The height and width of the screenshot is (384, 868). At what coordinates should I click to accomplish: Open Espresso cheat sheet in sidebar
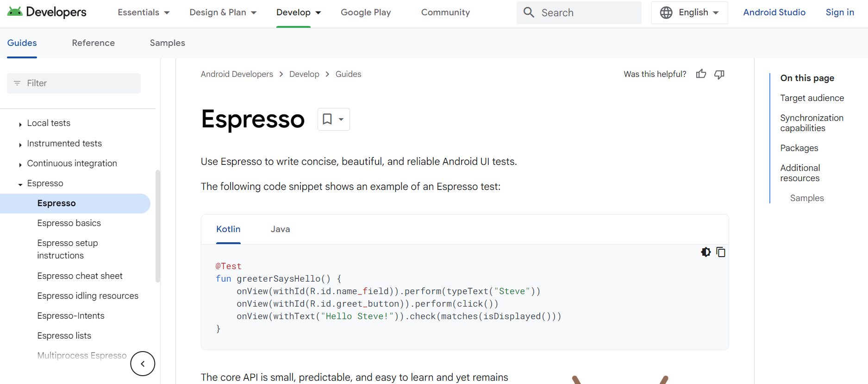[x=80, y=276]
